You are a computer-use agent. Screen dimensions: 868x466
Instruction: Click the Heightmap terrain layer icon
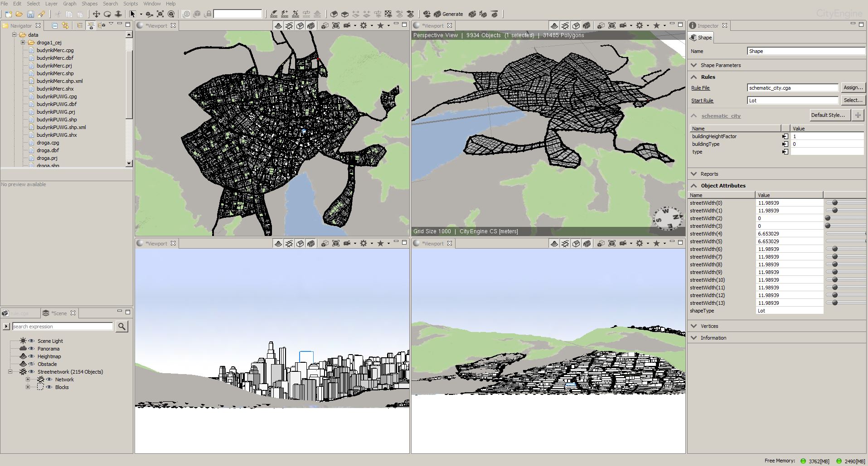point(23,356)
